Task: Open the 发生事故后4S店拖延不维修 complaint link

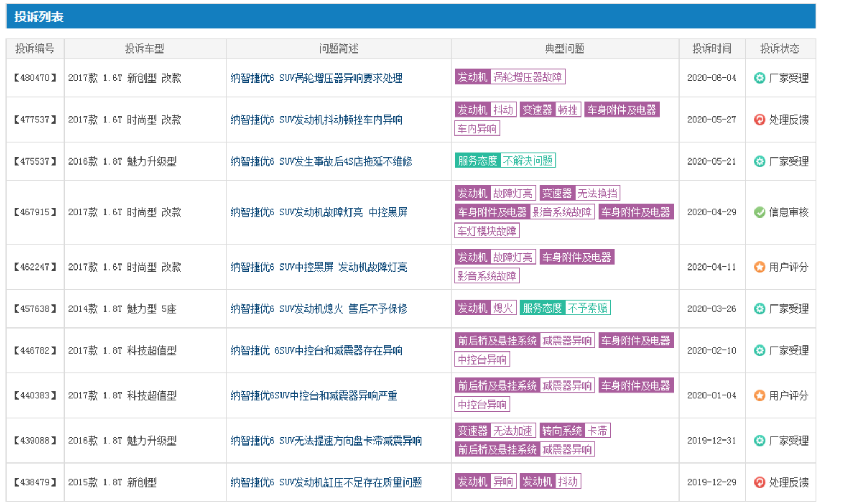Action: click(x=321, y=161)
